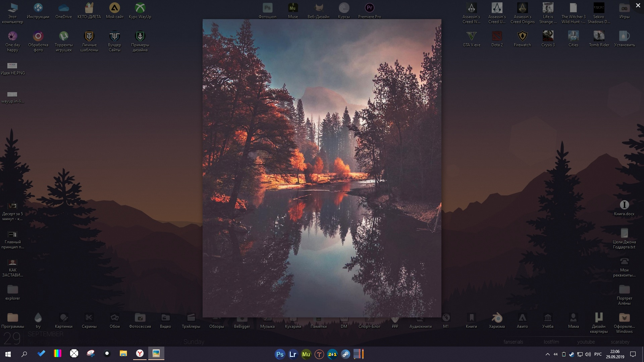Image resolution: width=644 pixels, height=362 pixels.
Task: Open the КЕТО-ДИЕТА folder icon
Action: pos(89,10)
